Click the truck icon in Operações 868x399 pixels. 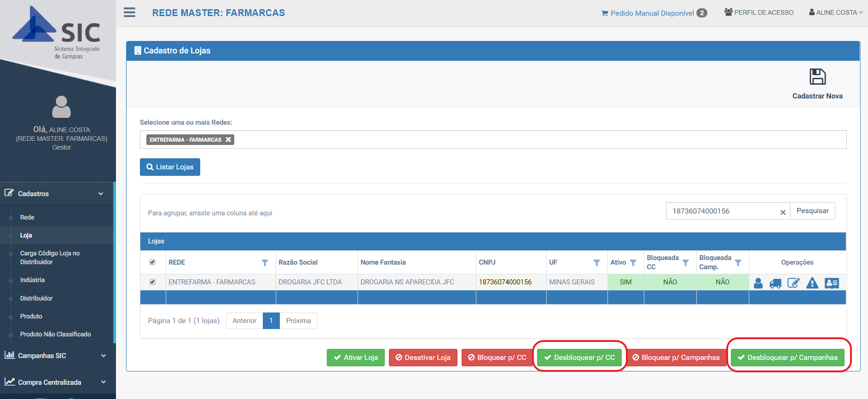775,283
